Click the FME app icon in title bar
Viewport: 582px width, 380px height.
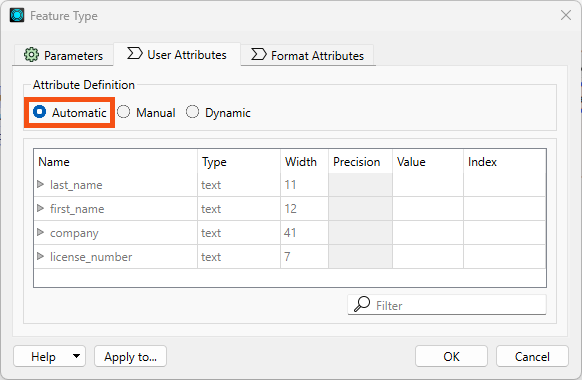[x=17, y=16]
